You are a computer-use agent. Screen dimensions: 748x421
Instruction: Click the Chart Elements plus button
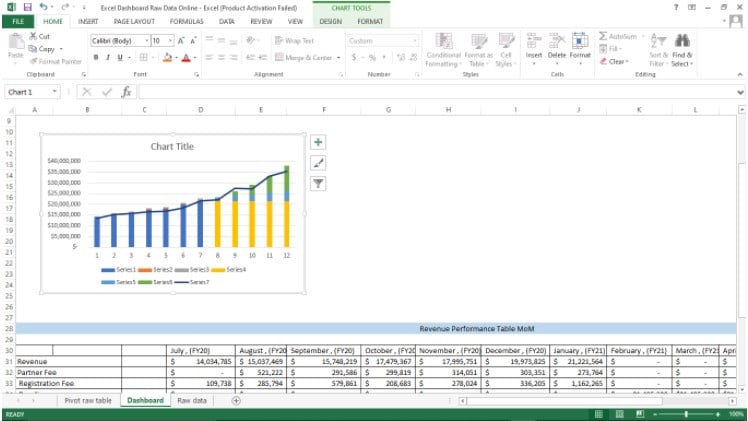(318, 142)
